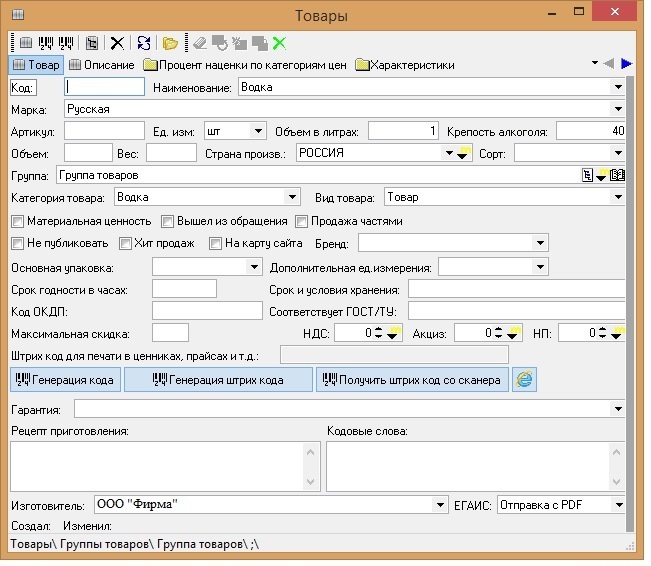Click the Генерация кода button

click(65, 380)
